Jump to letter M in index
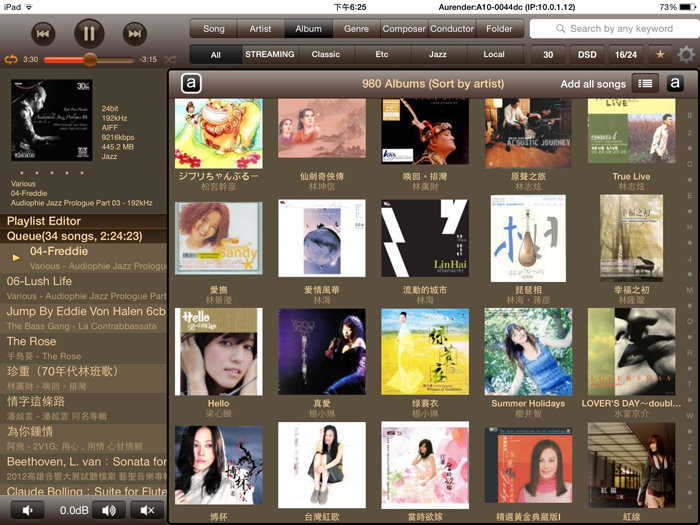The height and width of the screenshot is (525, 700). click(x=690, y=290)
